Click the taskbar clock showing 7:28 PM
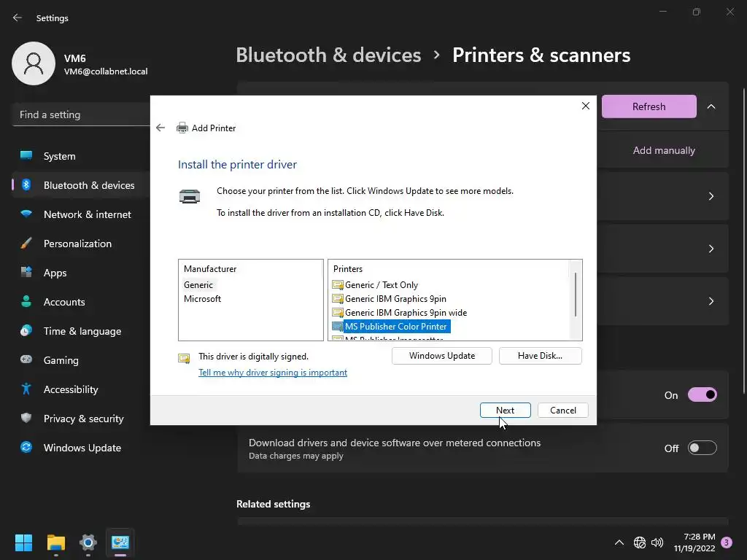Image resolution: width=747 pixels, height=560 pixels. pyautogui.click(x=694, y=542)
